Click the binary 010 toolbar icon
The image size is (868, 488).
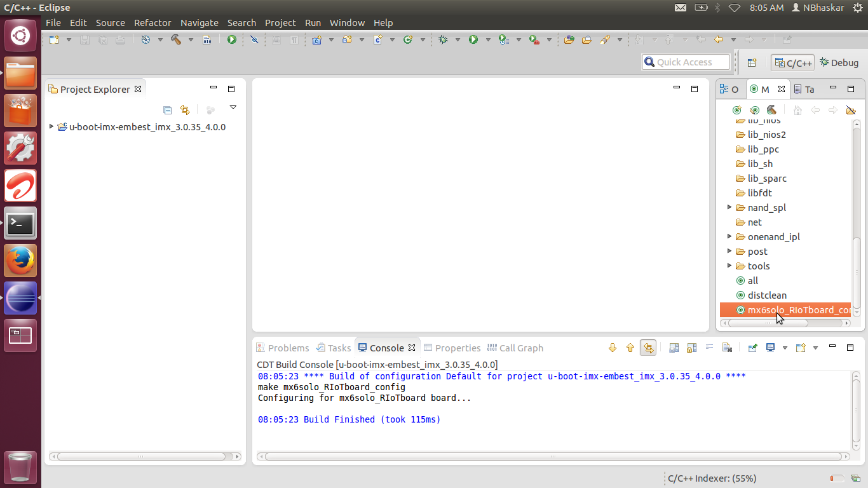(x=207, y=39)
